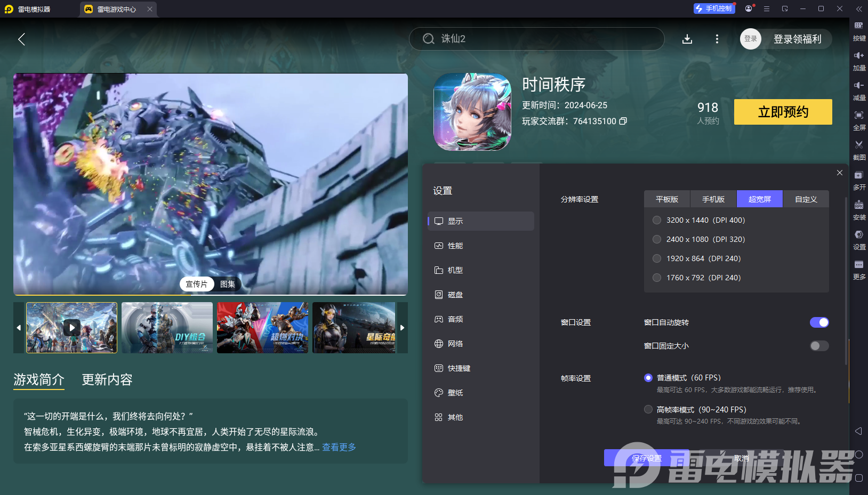Switch to the 更新内容 tab
Viewport: 868px width, 495px height.
tap(107, 379)
